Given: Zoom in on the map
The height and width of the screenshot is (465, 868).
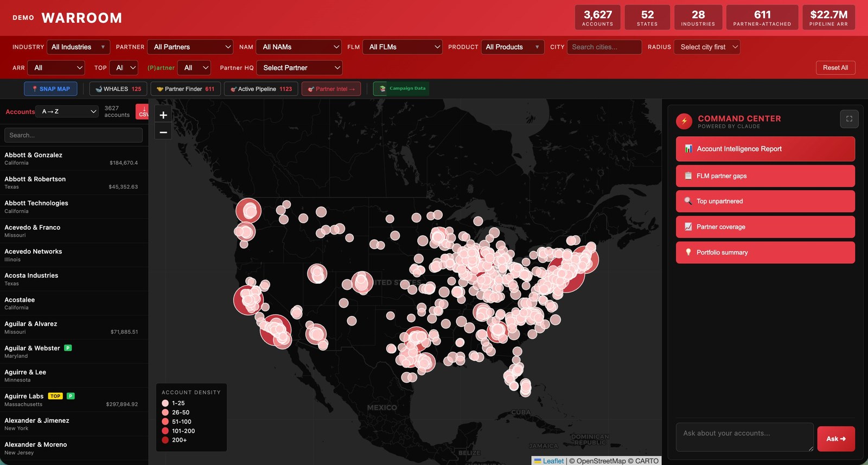Looking at the screenshot, I should coord(163,115).
